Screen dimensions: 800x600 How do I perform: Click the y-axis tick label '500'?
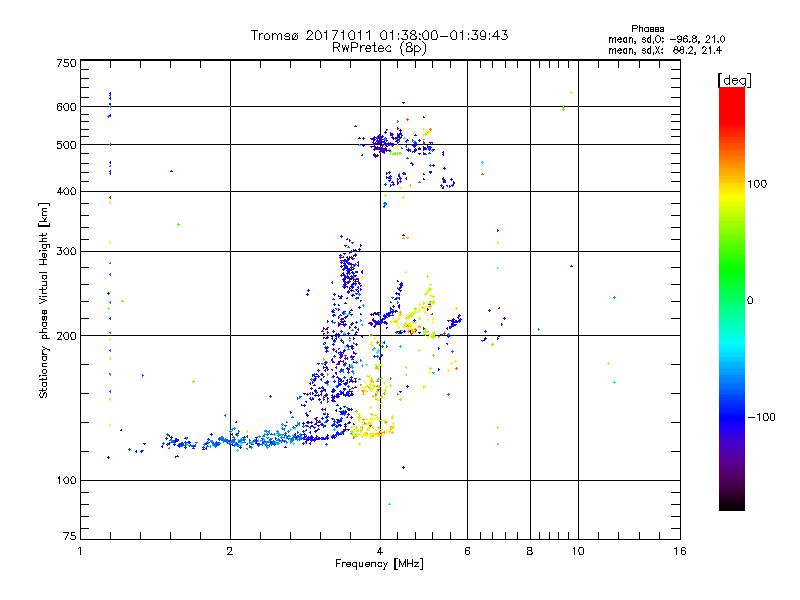(66, 145)
